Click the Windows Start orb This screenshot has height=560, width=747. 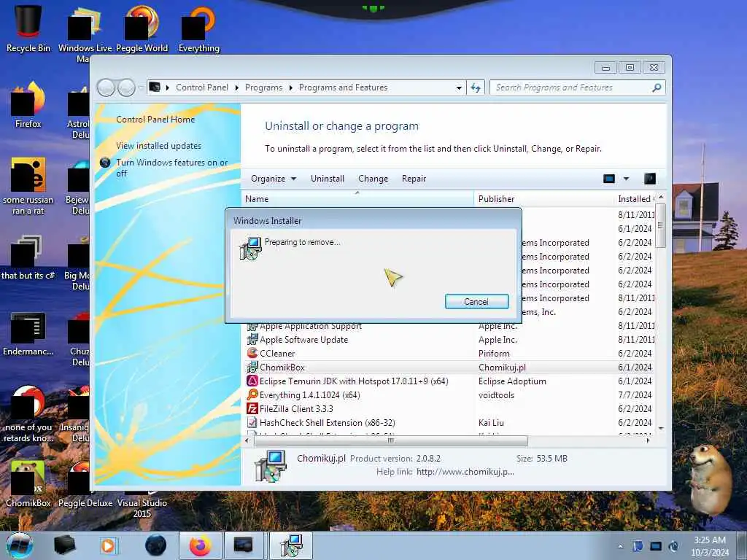point(19,545)
